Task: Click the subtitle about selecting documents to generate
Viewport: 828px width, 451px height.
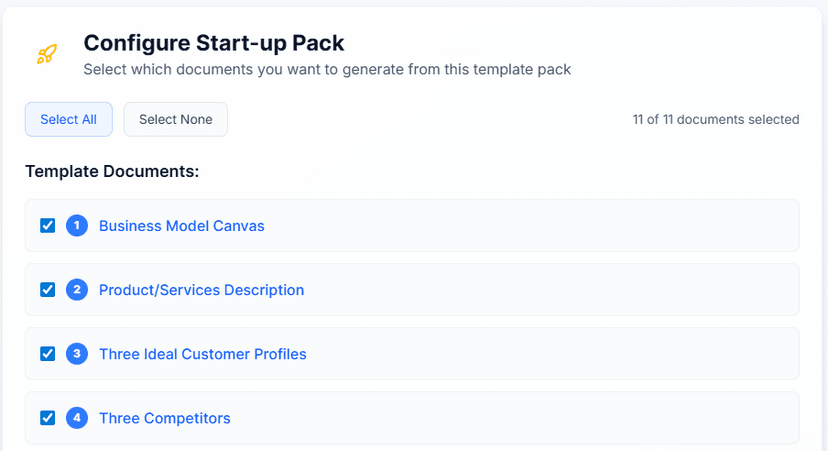Action: tap(327, 69)
